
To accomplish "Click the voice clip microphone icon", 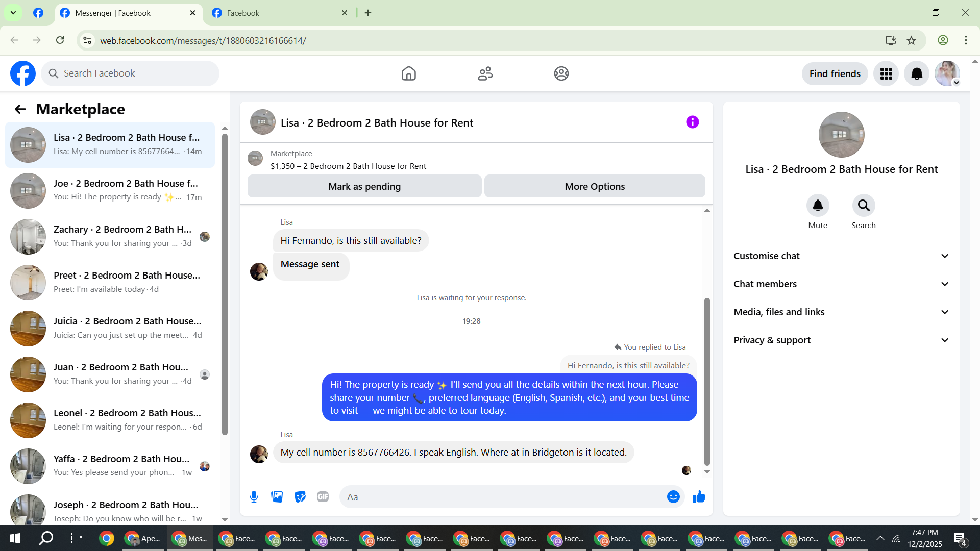I will 254,497.
